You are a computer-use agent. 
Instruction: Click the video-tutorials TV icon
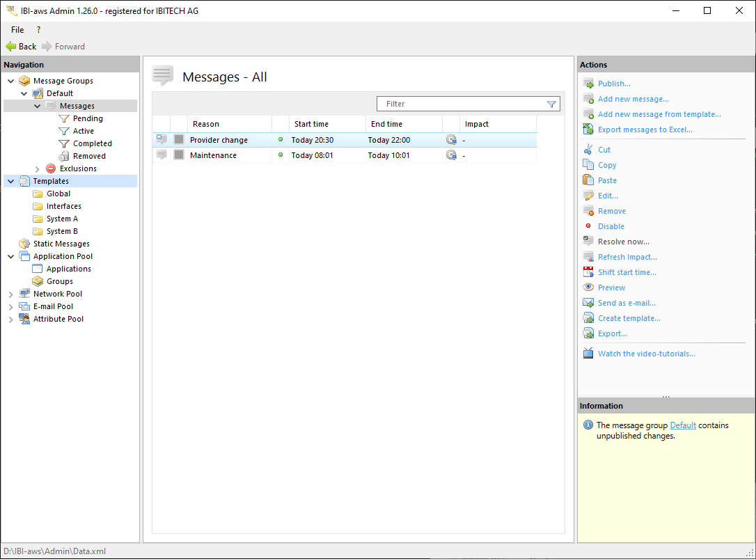pos(588,354)
